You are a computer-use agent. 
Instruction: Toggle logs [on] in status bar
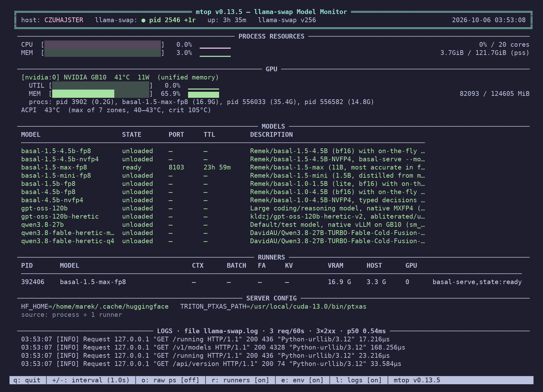(x=359, y=380)
